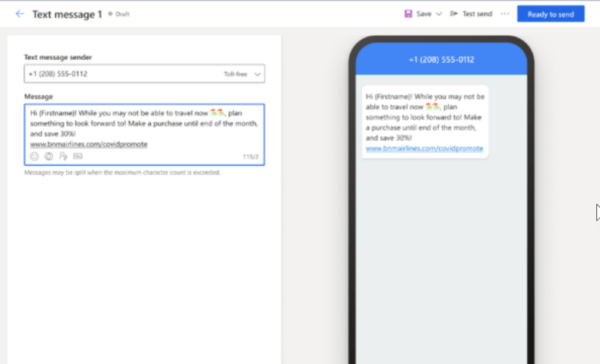Viewport: 600px width, 364px height.
Task: Click the fourth message editor icon
Action: pyautogui.click(x=78, y=157)
